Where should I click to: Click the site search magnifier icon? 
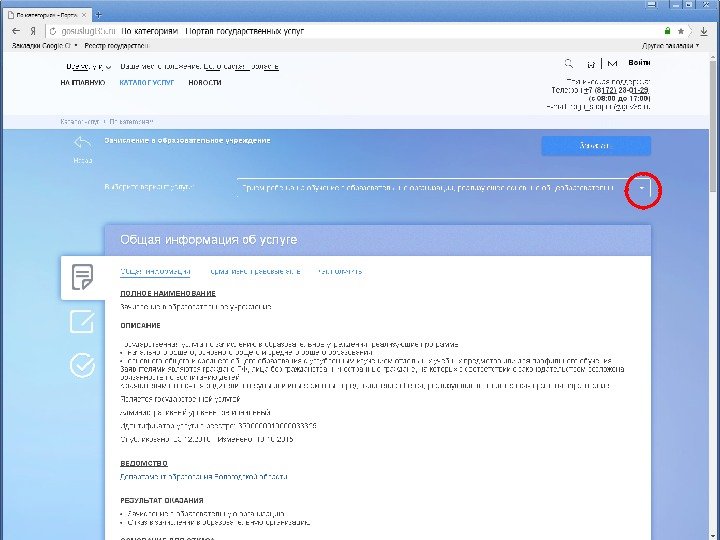pos(568,63)
